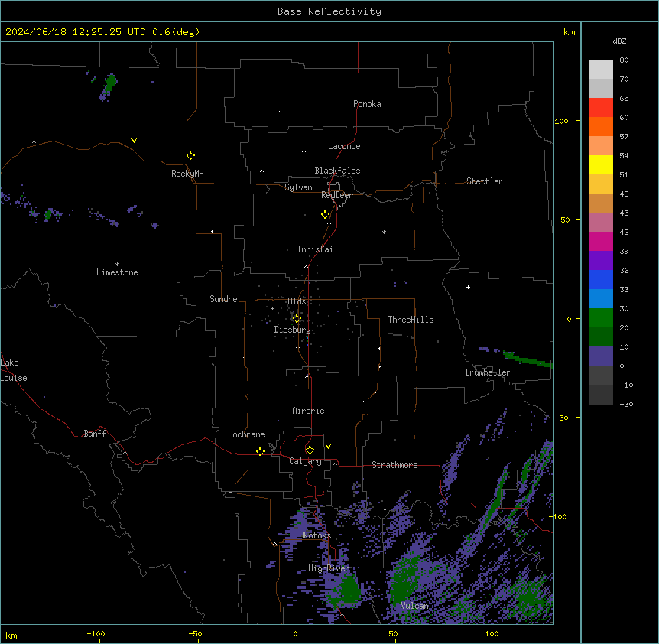The image size is (659, 644).
Task: Click the yellow station marker south of RedDeer
Action: 325,215
